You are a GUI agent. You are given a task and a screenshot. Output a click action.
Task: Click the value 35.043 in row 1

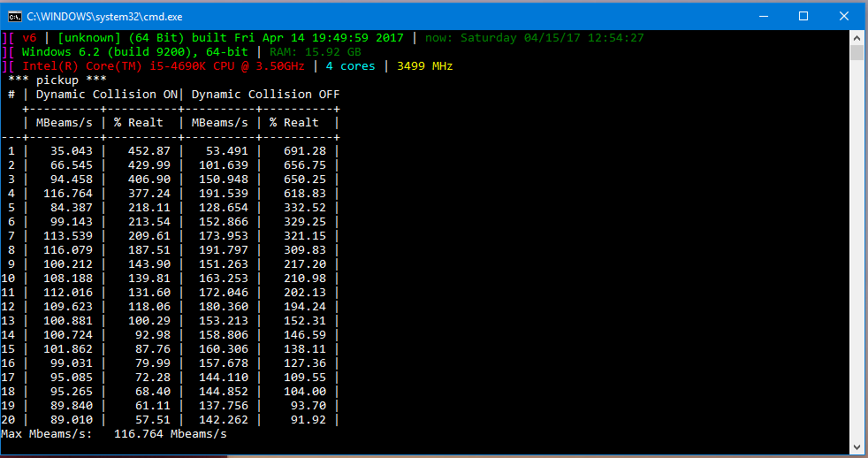[x=72, y=150]
